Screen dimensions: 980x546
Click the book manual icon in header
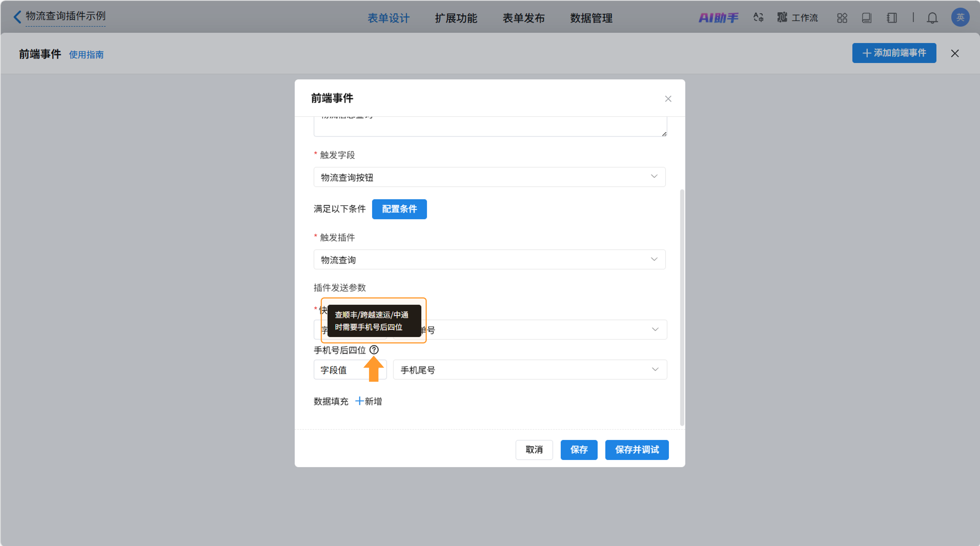coord(867,18)
